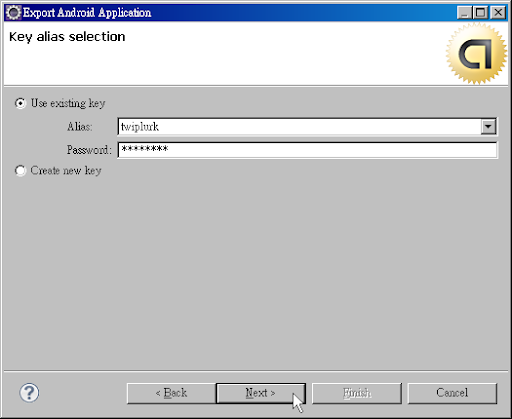Go to previous page with Back button

(x=171, y=393)
